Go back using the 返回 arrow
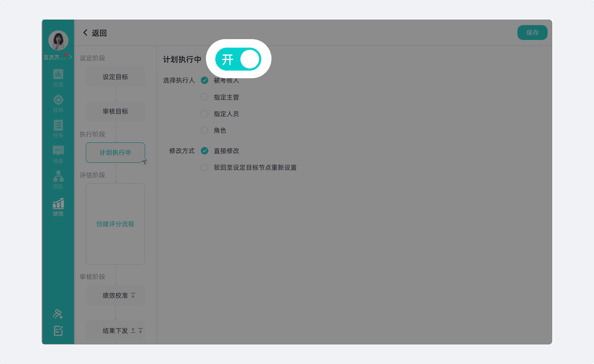The height and width of the screenshot is (364, 594). pyautogui.click(x=94, y=33)
